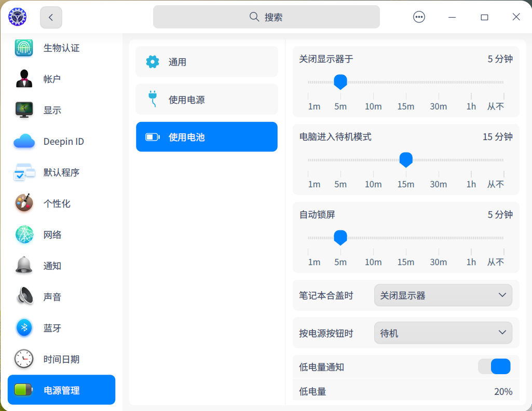Switch to the 通用 general tab
The height and width of the screenshot is (411, 532).
[206, 61]
